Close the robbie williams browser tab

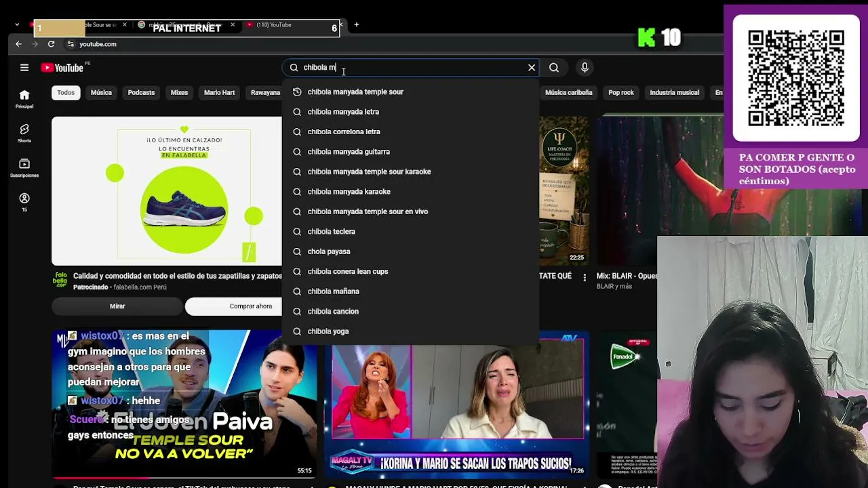(x=233, y=25)
